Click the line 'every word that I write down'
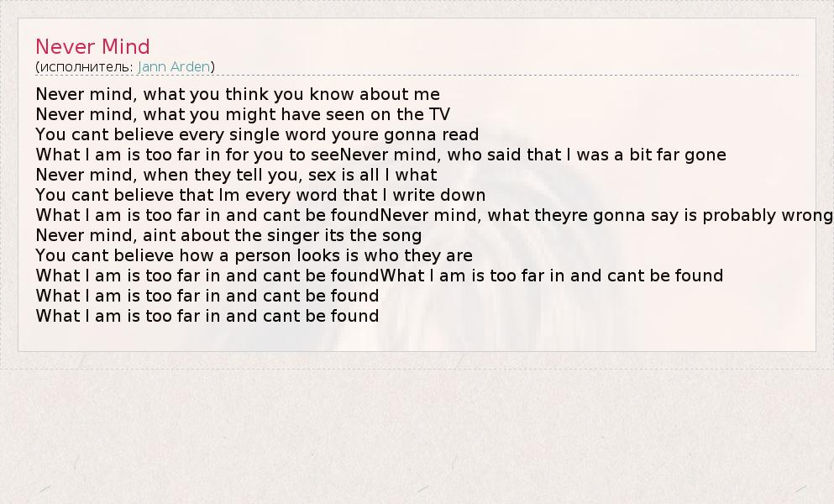 tap(260, 195)
